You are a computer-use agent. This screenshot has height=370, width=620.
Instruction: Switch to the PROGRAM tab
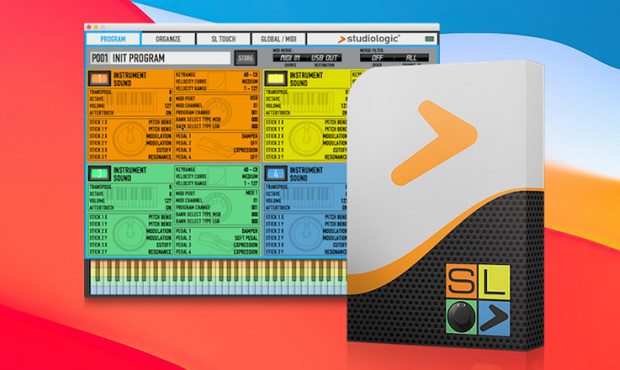[x=113, y=39]
